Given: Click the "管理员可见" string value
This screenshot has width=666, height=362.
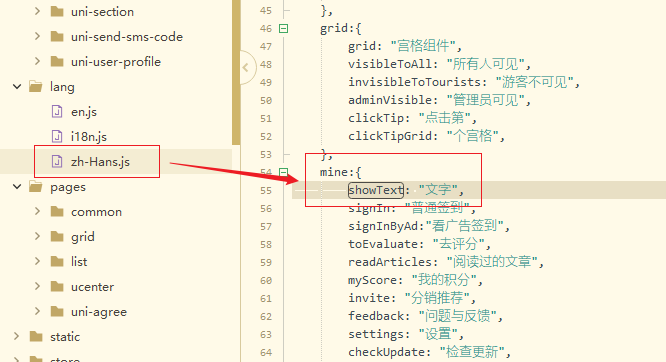Looking at the screenshot, I should click(485, 100).
